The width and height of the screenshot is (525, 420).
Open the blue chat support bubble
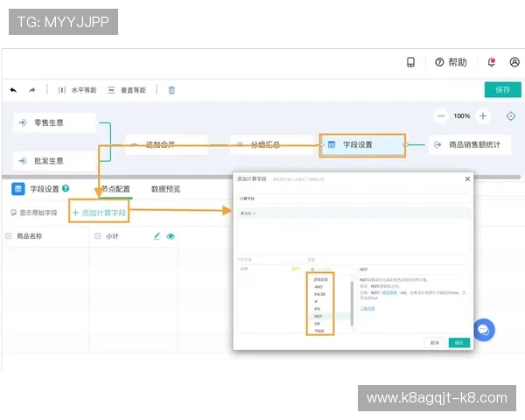pos(484,330)
